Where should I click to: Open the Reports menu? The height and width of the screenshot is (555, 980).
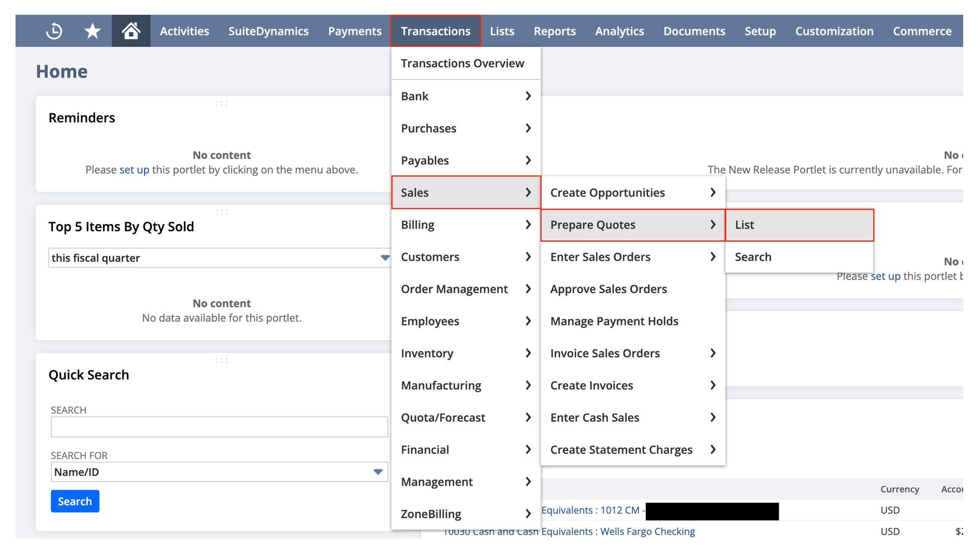pos(554,31)
